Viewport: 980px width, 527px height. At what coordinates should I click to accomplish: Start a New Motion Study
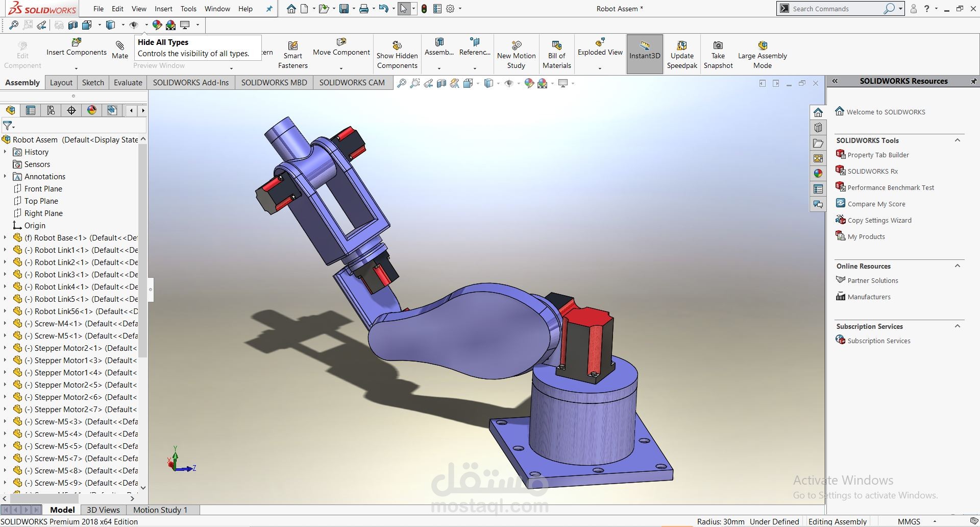pyautogui.click(x=516, y=55)
